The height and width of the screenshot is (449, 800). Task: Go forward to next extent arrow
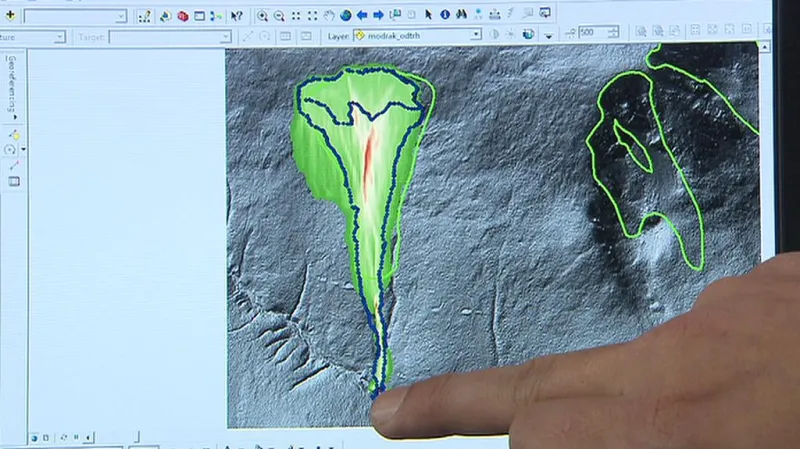click(x=378, y=16)
